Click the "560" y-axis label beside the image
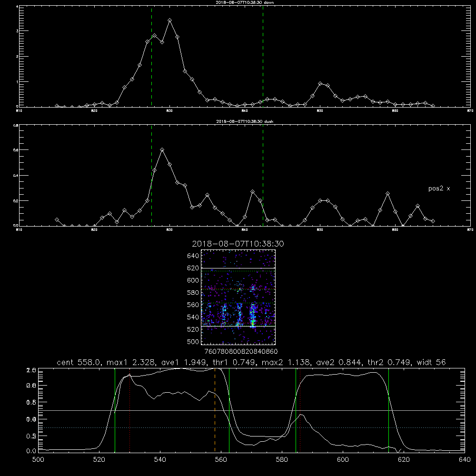 click(193, 305)
